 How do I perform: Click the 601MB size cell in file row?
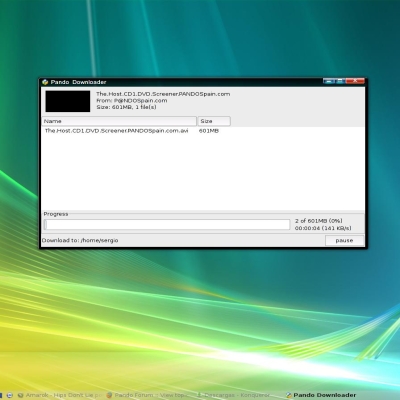pyautogui.click(x=209, y=131)
